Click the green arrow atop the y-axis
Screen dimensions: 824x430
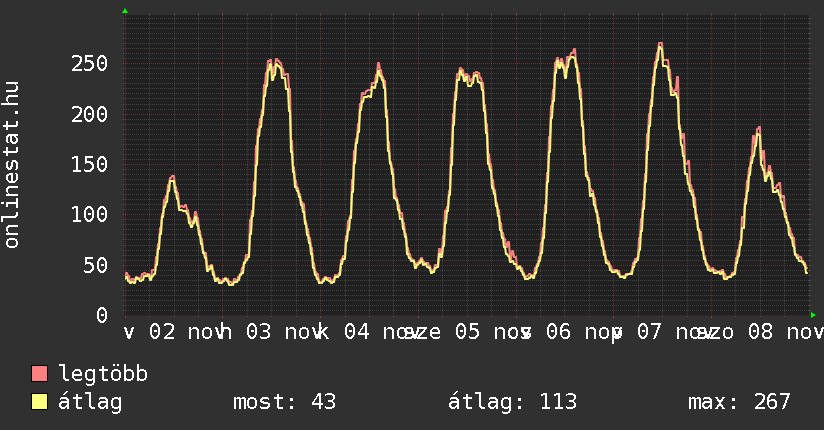pos(124,11)
